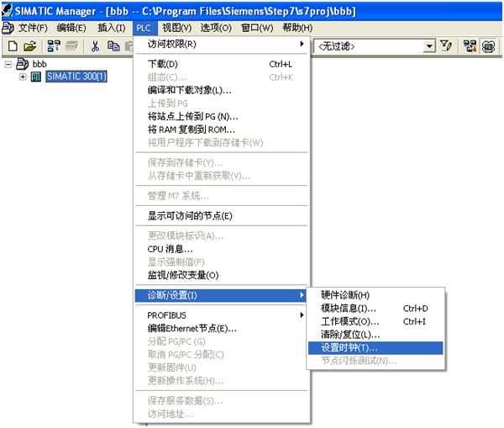This screenshot has height=428, width=504.
Task: Select 清除/复位(L)... in submenu
Action: pos(375,335)
